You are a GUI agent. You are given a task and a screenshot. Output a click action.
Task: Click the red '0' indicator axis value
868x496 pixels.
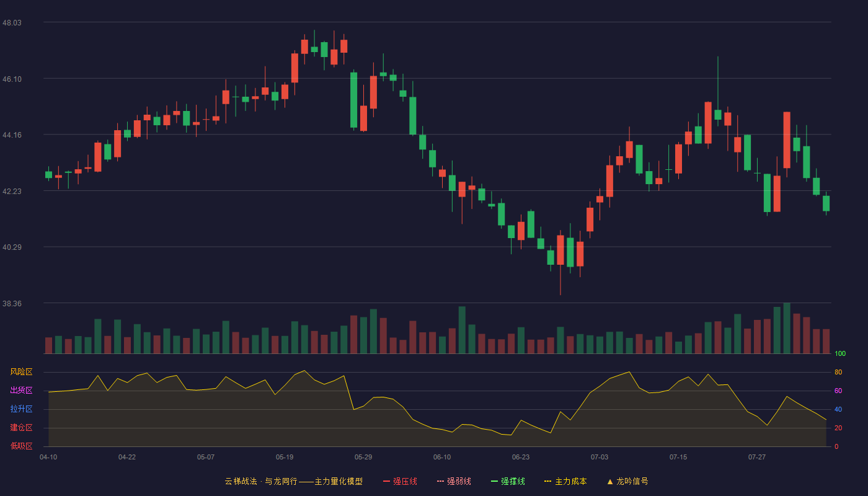(836, 446)
